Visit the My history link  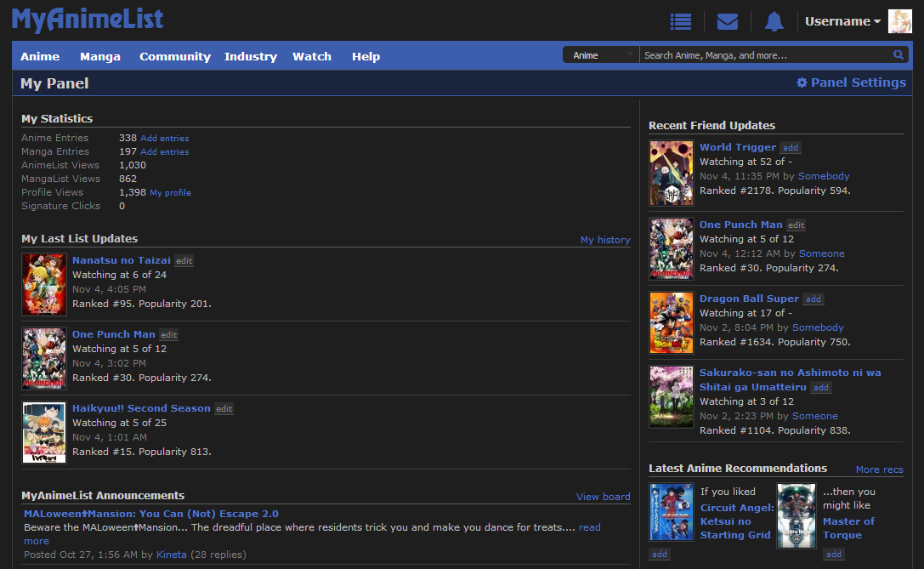coord(605,239)
